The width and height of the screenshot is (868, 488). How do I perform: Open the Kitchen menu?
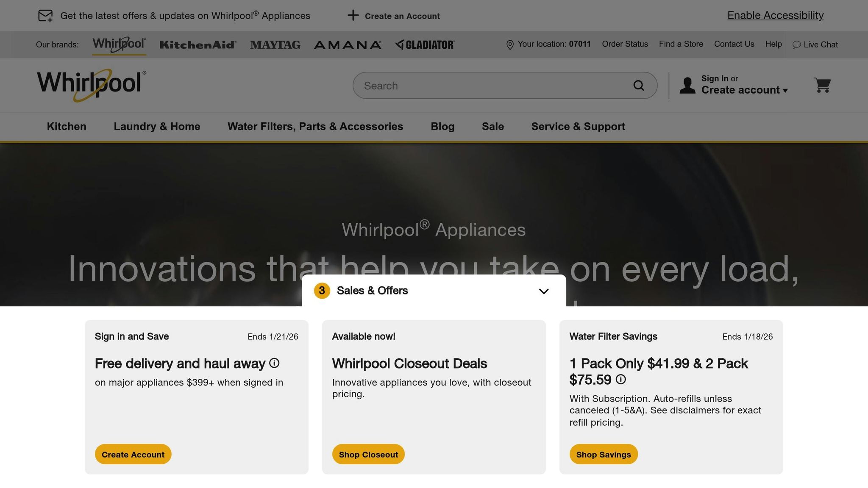pos(67,126)
